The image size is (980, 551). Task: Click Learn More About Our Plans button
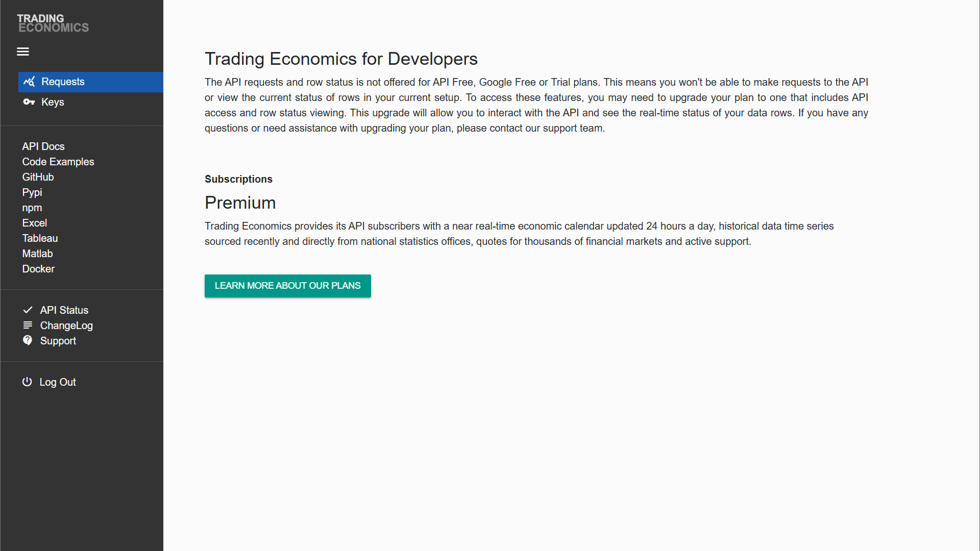[288, 286]
